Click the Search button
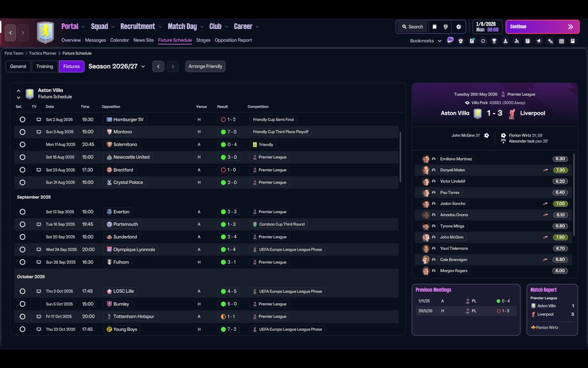Screen dimensions: 588x368 (x=412, y=27)
